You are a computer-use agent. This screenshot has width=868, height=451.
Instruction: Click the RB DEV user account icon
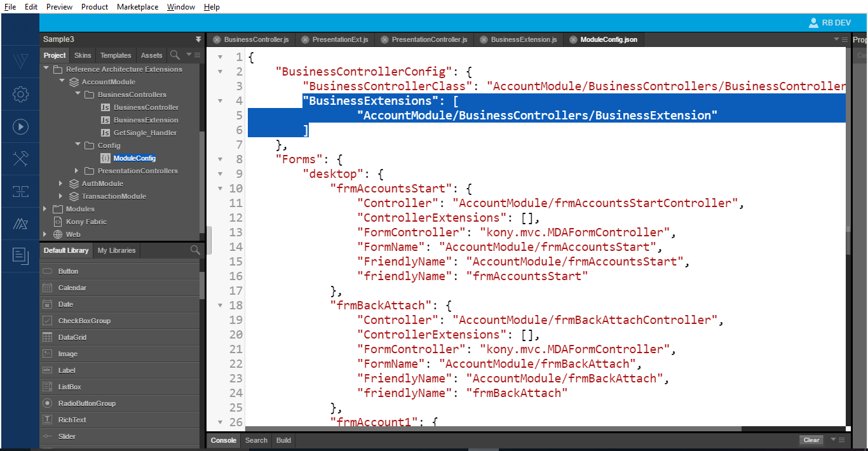pyautogui.click(x=813, y=22)
